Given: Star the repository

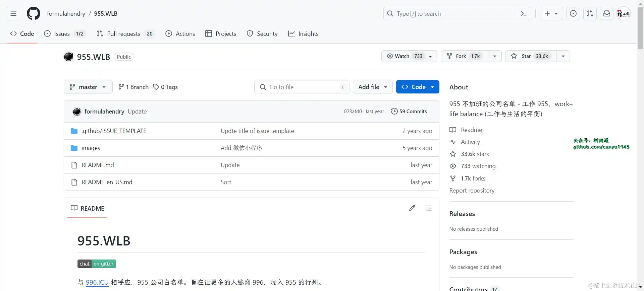Looking at the screenshot, I should click(531, 56).
